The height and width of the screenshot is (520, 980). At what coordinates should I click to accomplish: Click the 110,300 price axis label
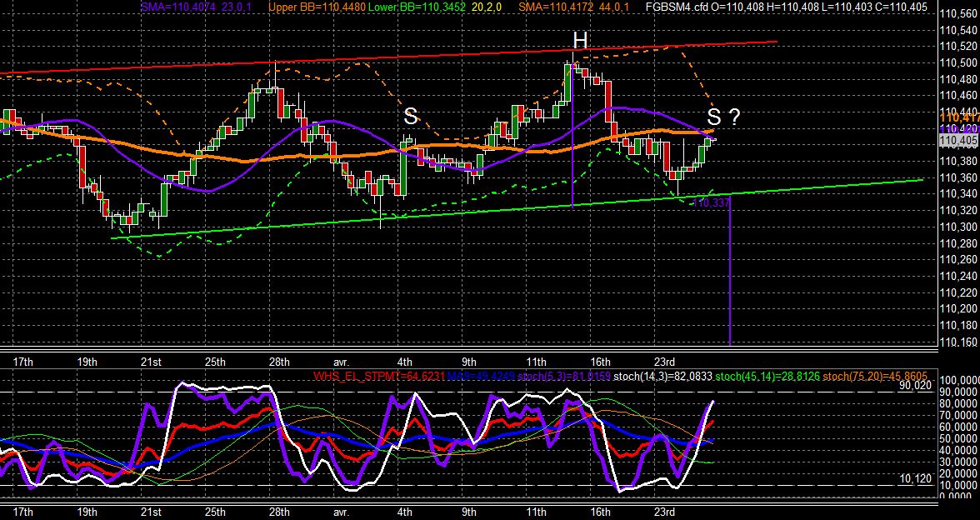coord(958,227)
